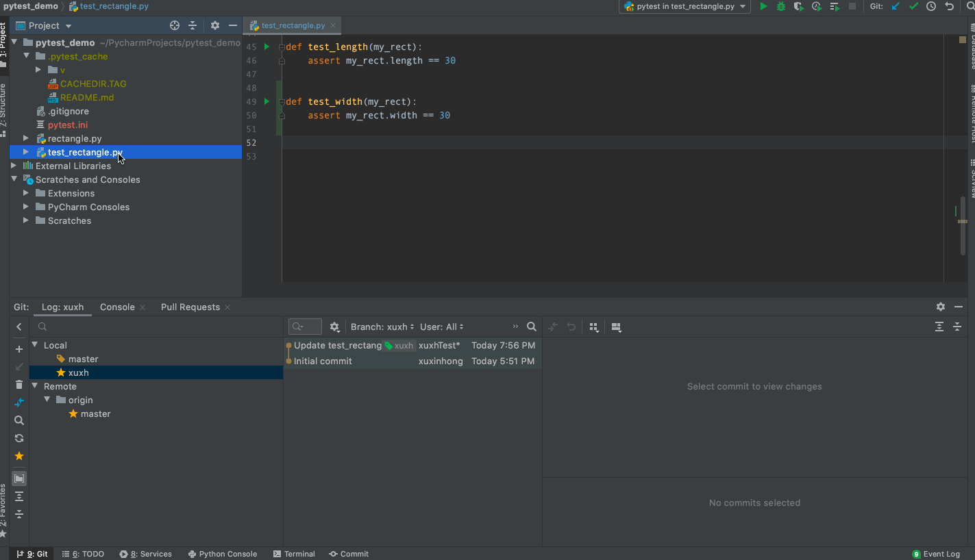Minimize Git tool window panel
The height and width of the screenshot is (560, 975).
click(x=959, y=307)
